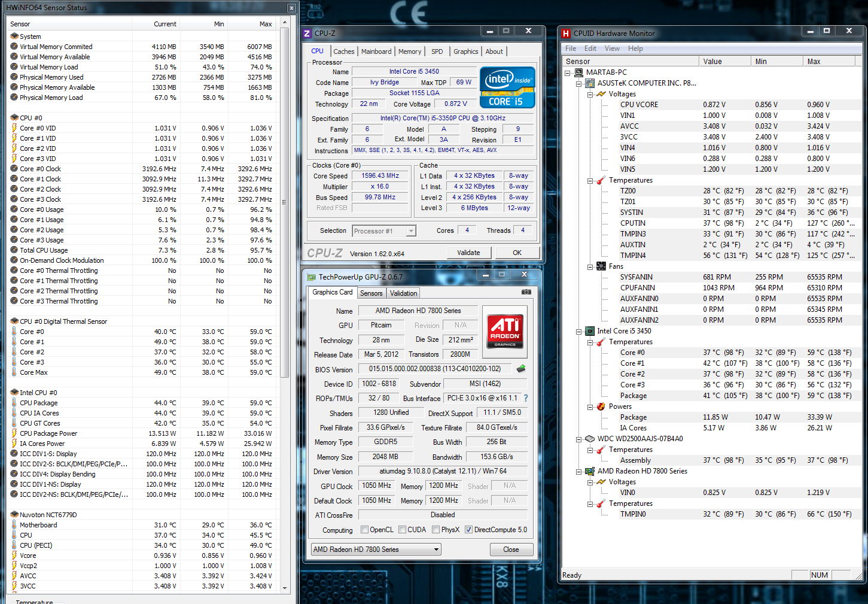Switch to the Mainboard tab in CPU-Z
The width and height of the screenshot is (868, 604).
pyautogui.click(x=376, y=51)
